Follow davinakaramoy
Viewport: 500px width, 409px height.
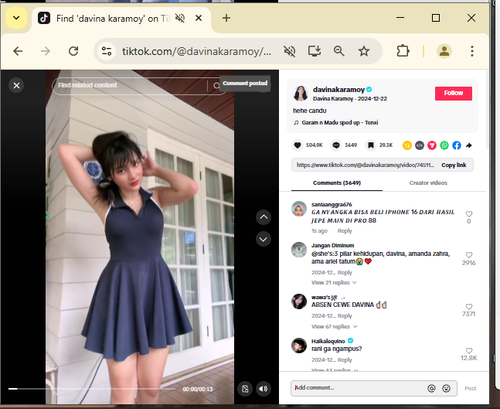[x=453, y=93]
